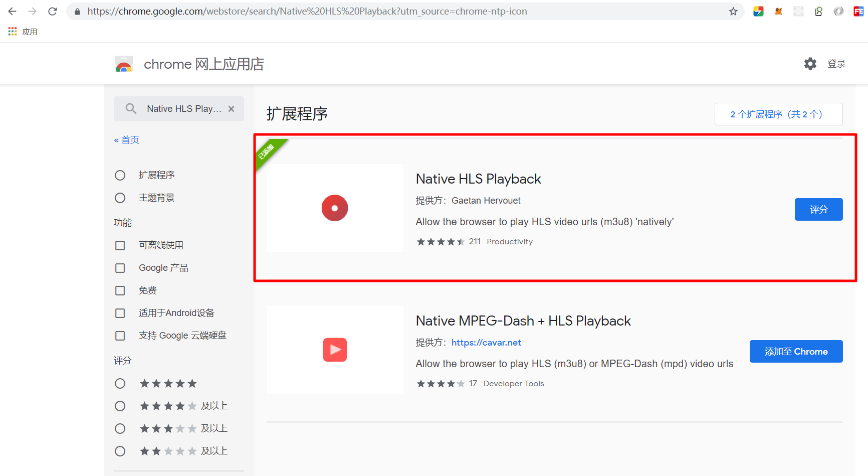Click the Chrome Web Store logo
The height and width of the screenshot is (476, 868).
(x=124, y=64)
